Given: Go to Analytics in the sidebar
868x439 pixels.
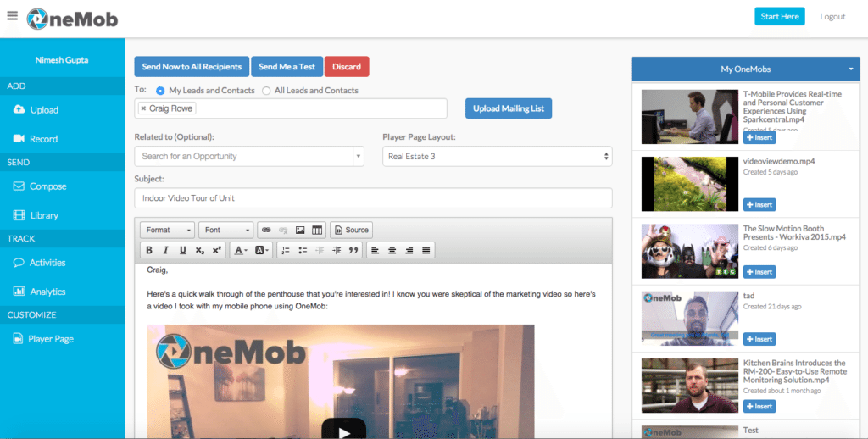Looking at the screenshot, I should coord(47,292).
